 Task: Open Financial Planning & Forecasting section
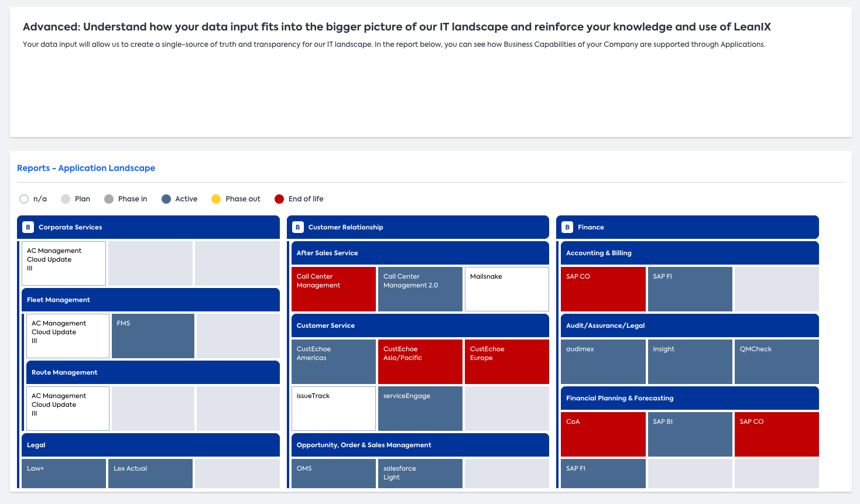(690, 398)
